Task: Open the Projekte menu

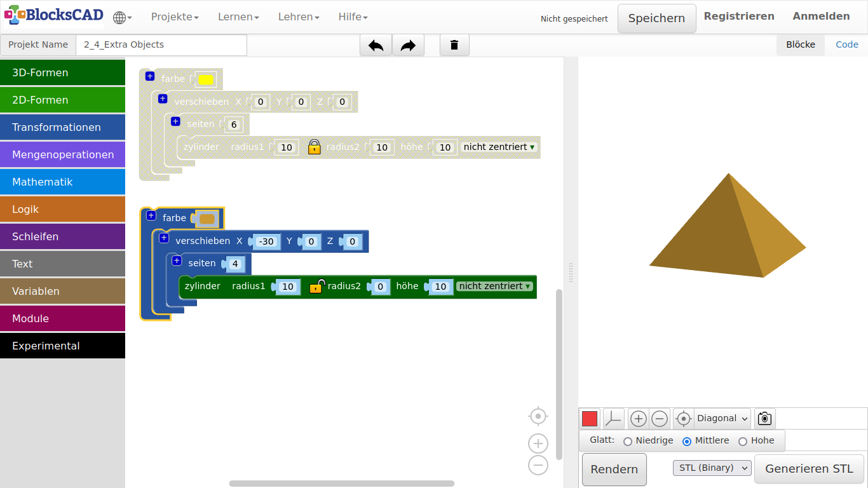Action: tap(175, 17)
